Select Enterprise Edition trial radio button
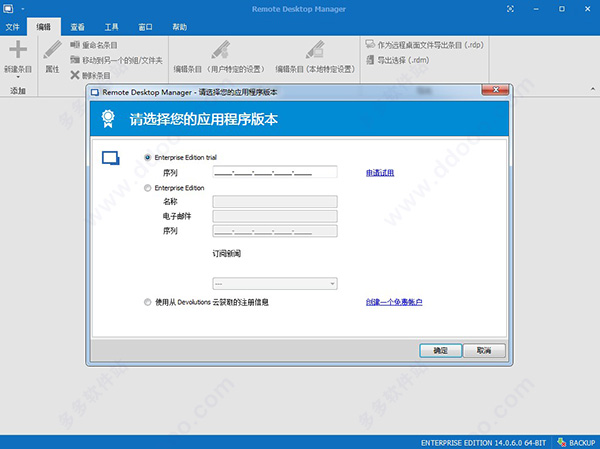 (147, 157)
